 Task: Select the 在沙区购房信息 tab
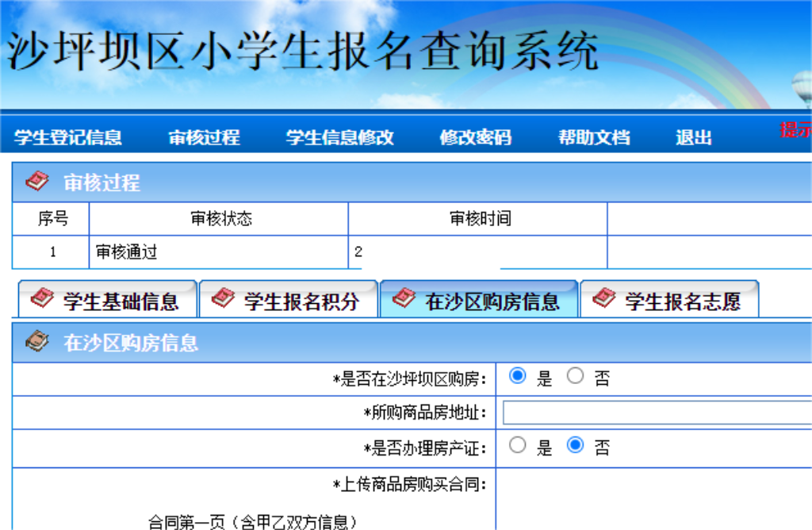click(479, 299)
